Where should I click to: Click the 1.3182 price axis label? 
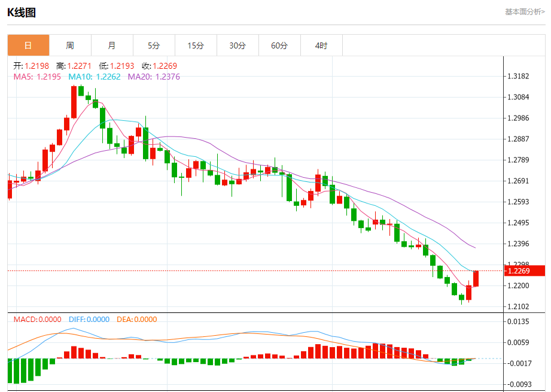tap(518, 76)
